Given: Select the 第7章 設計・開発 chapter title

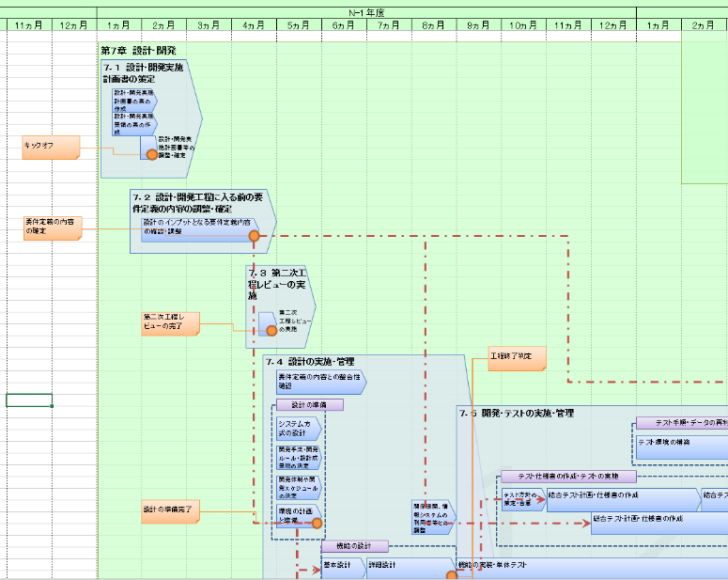Looking at the screenshot, I should click(x=138, y=50).
